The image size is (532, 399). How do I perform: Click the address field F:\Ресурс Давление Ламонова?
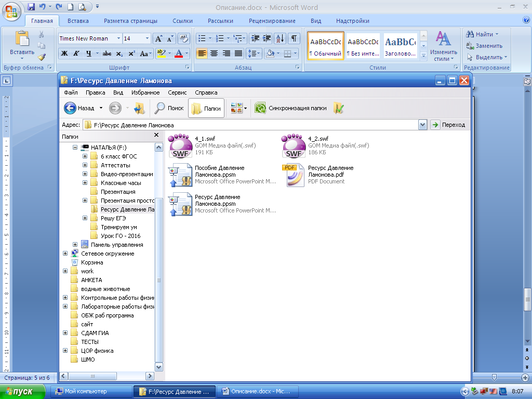click(x=251, y=125)
